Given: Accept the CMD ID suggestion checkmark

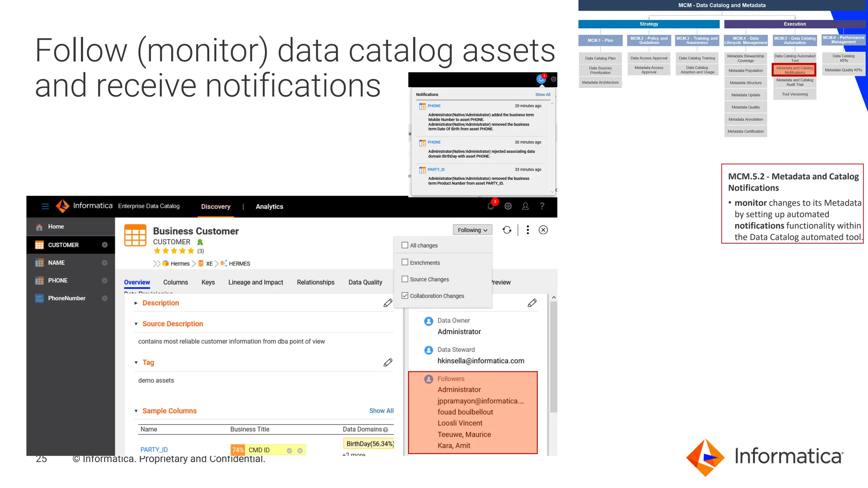Looking at the screenshot, I should click(289, 451).
